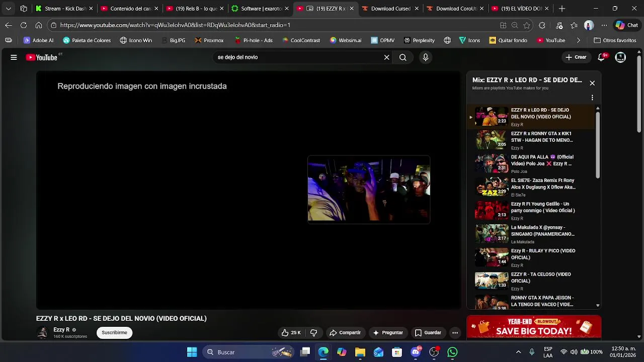This screenshot has height=362, width=644.
Task: Open File Explorer from taskbar
Action: [x=360, y=352]
